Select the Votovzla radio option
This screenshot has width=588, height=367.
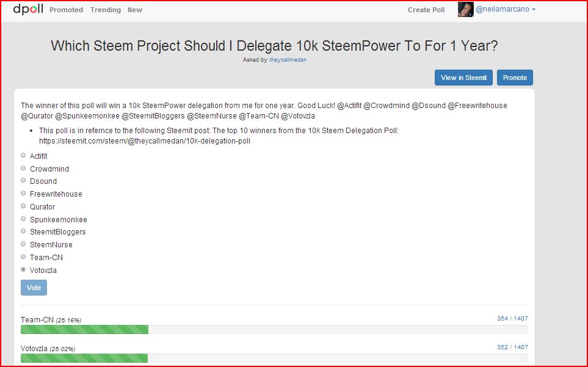pyautogui.click(x=23, y=269)
